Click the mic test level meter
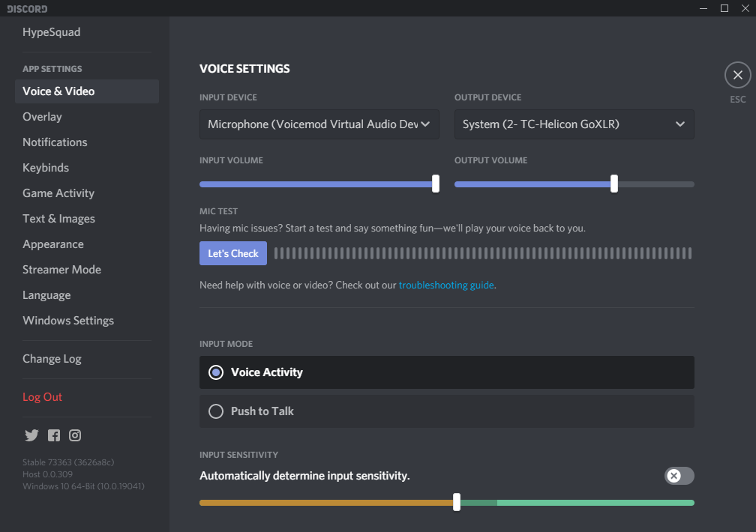This screenshot has width=756, height=532. [483, 253]
